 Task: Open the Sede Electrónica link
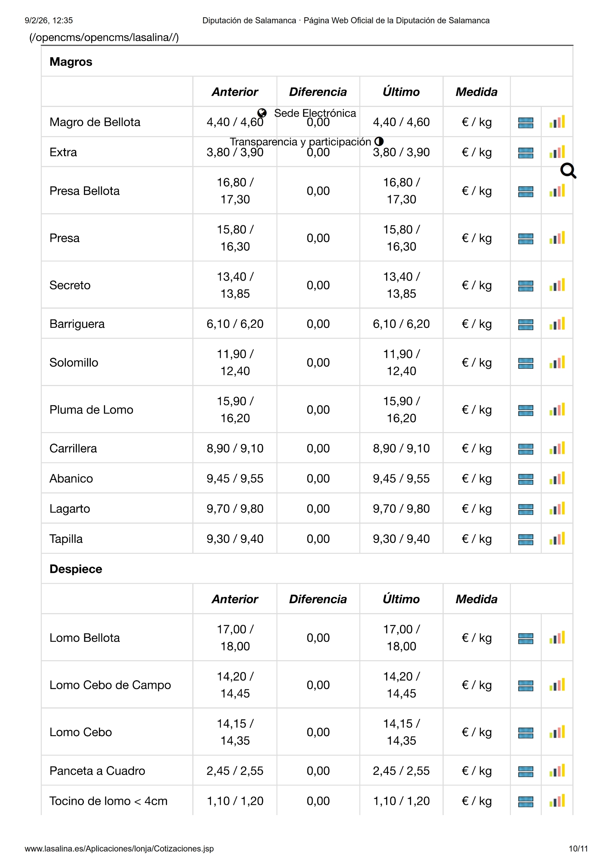pos(315,113)
